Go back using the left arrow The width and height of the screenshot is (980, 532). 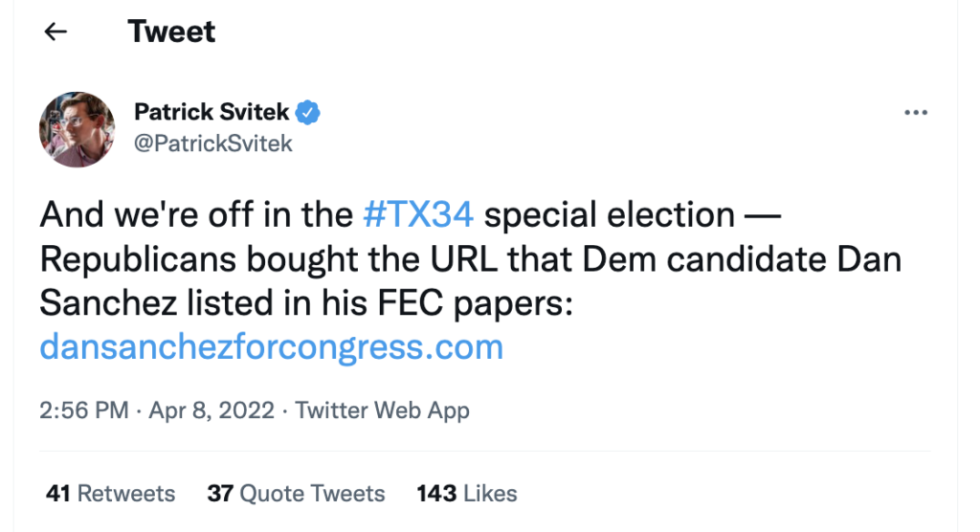pos(56,32)
